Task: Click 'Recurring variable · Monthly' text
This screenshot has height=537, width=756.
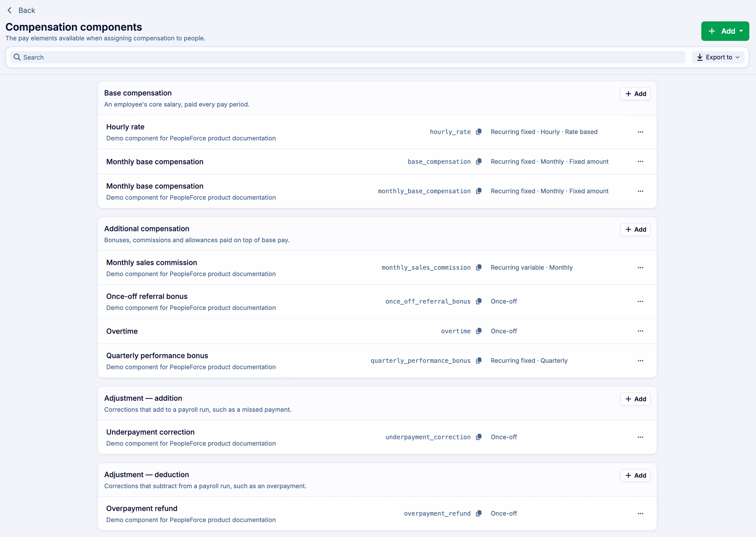Action: pyautogui.click(x=532, y=268)
